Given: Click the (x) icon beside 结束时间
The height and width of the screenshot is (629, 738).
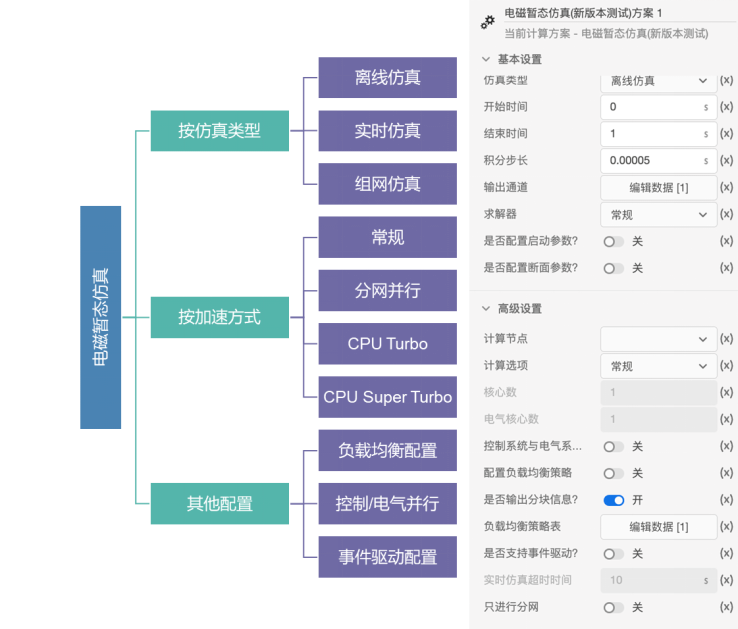Looking at the screenshot, I should point(727,134).
